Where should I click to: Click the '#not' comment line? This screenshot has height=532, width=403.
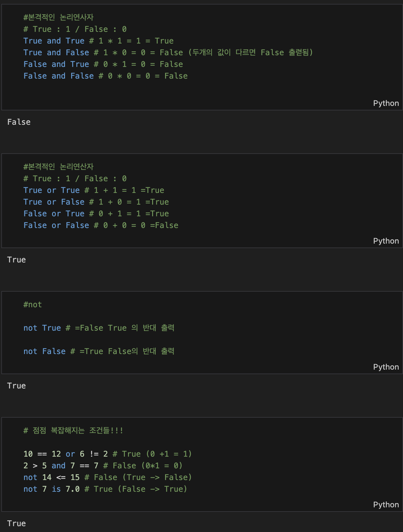[x=32, y=305]
